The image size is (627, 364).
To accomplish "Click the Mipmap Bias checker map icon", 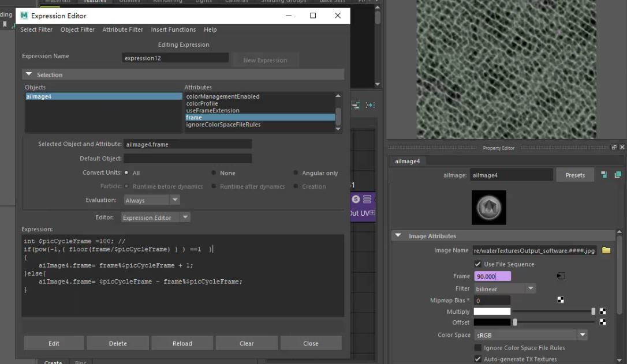I will [561, 300].
